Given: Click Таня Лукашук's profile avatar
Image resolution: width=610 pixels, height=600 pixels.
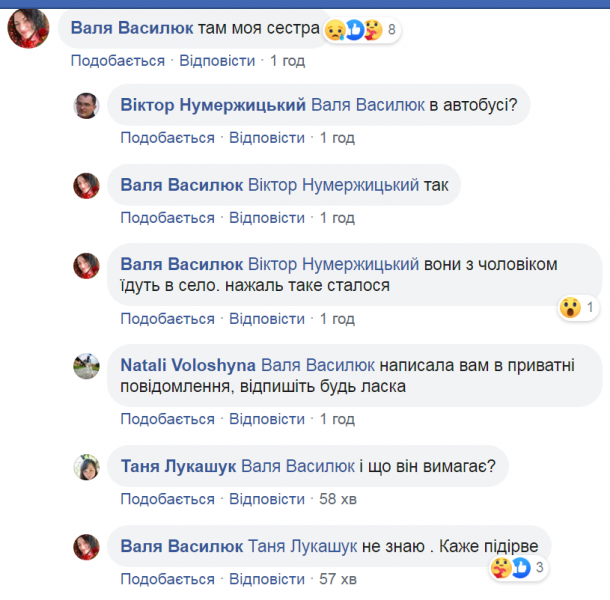Looking at the screenshot, I should tap(87, 466).
